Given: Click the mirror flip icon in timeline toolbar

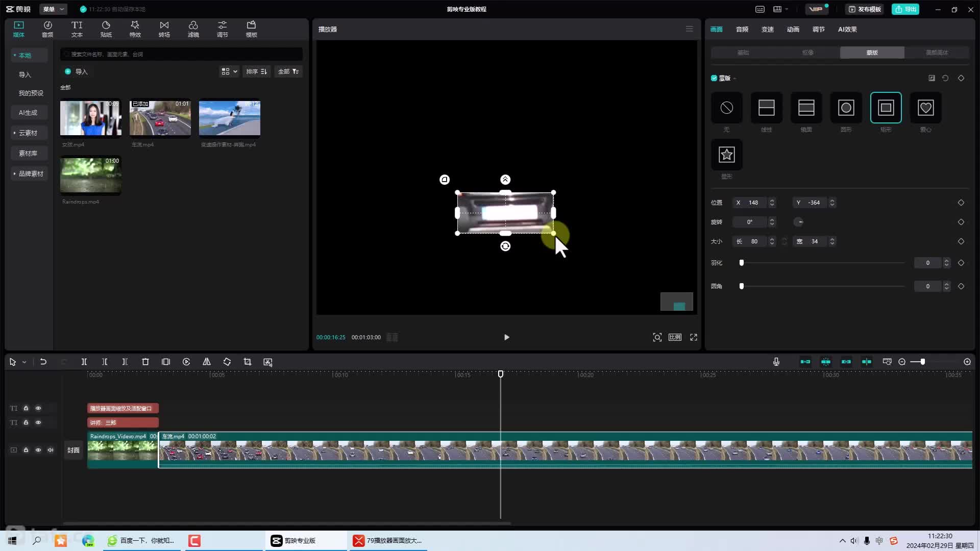Looking at the screenshot, I should [207, 362].
